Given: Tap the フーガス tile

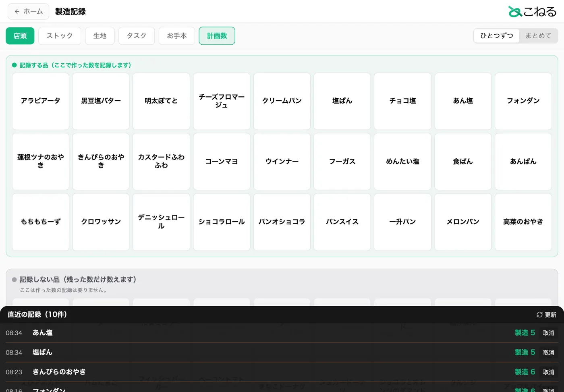Looking at the screenshot, I should [x=342, y=162].
